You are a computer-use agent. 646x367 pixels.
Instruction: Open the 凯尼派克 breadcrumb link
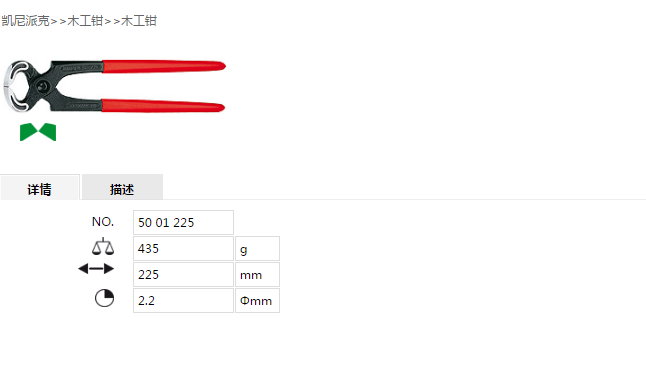pyautogui.click(x=26, y=21)
